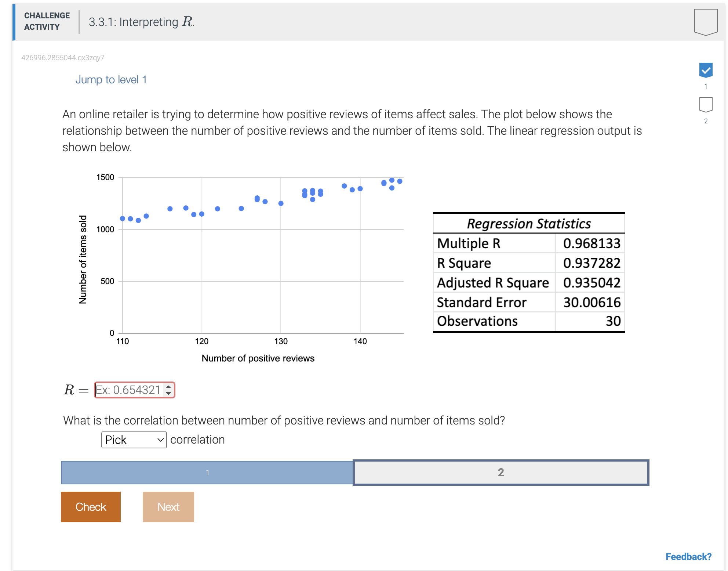The image size is (728, 571).
Task: Select level 1 progress bar segment
Action: (207, 473)
